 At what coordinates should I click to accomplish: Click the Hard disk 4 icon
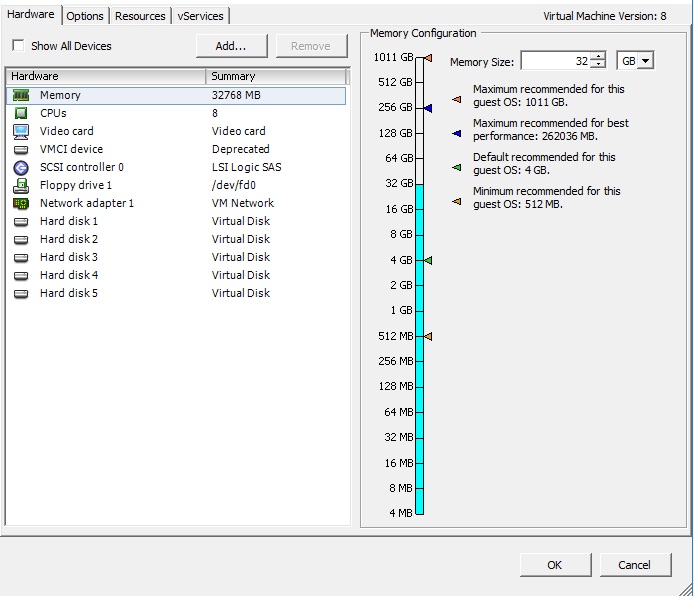coord(21,276)
